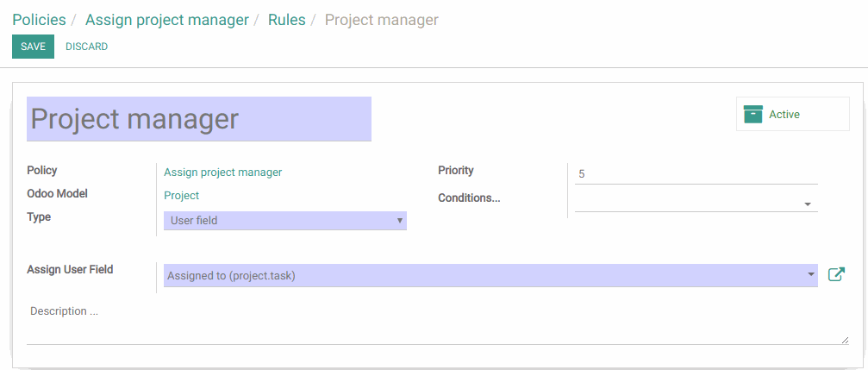The height and width of the screenshot is (370, 868).
Task: Open the external link icon for Assign User Field
Action: click(x=836, y=275)
